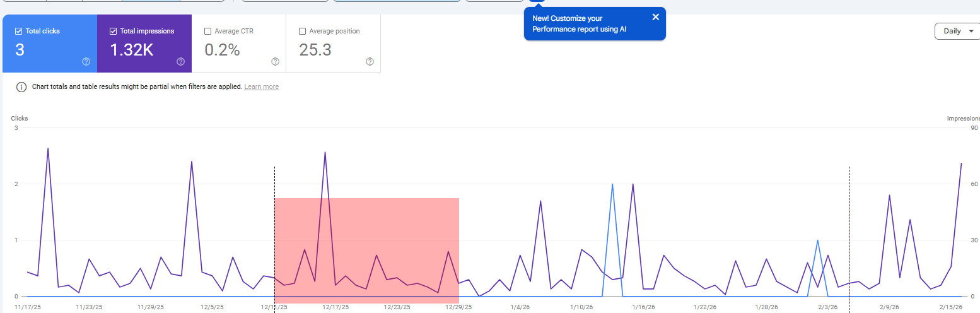This screenshot has width=980, height=313.
Task: Enable the Average CTR checkbox
Action: click(207, 31)
